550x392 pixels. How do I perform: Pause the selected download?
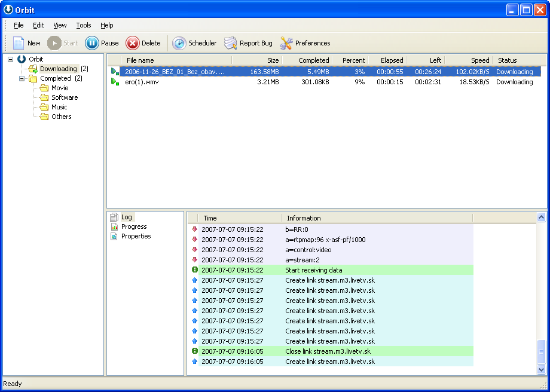tap(102, 43)
